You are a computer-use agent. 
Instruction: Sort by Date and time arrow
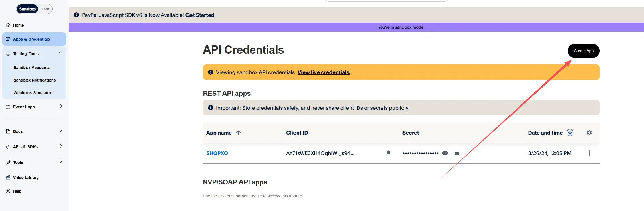[x=570, y=133]
